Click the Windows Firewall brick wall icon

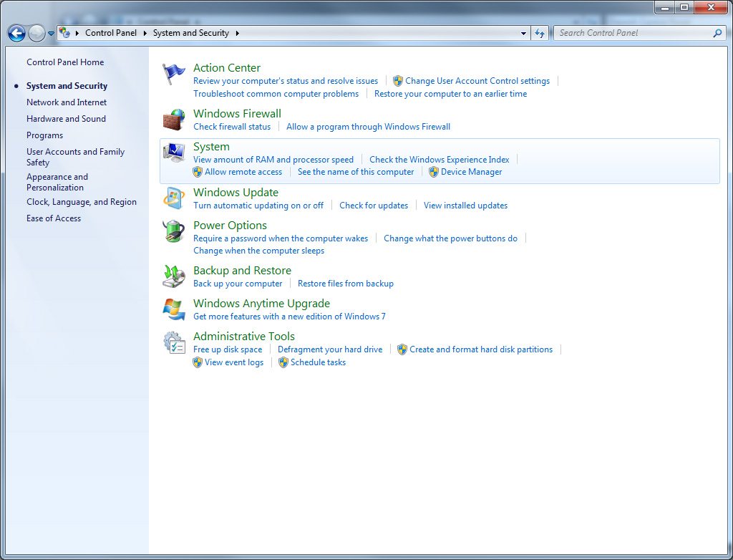(174, 120)
